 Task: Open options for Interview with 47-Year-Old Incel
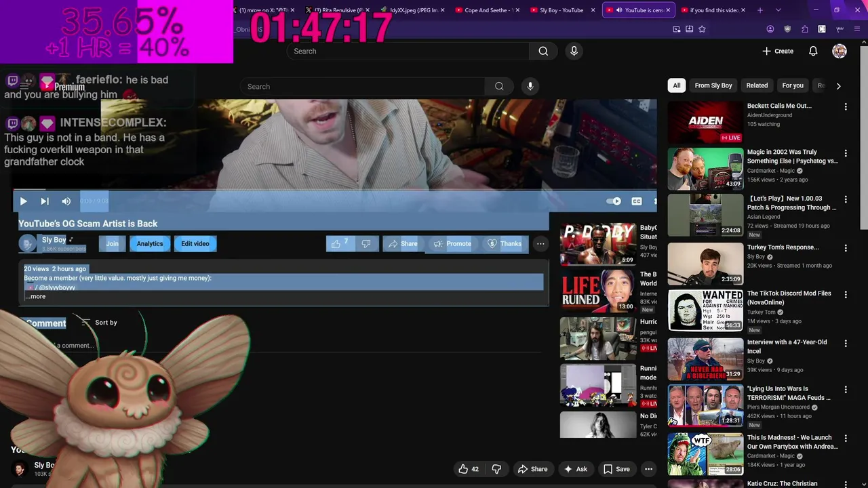846,344
